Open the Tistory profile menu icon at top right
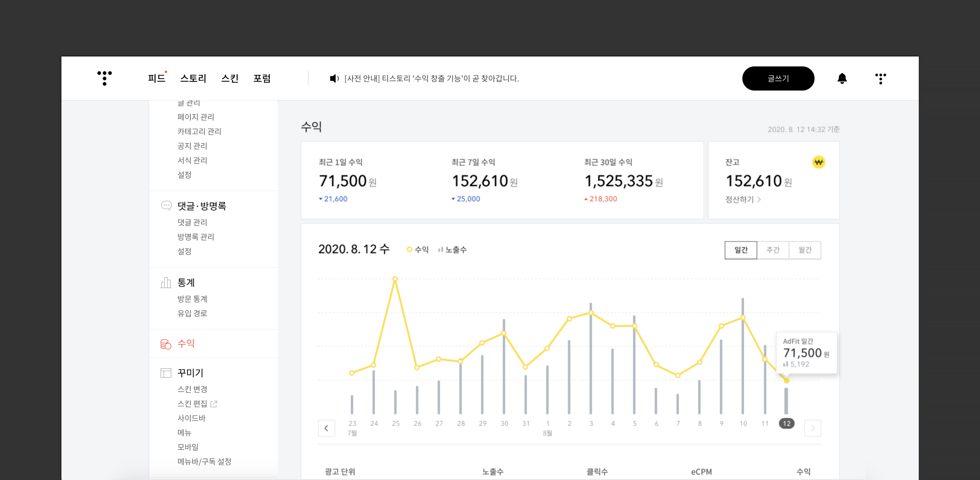The image size is (980, 480). pos(880,79)
